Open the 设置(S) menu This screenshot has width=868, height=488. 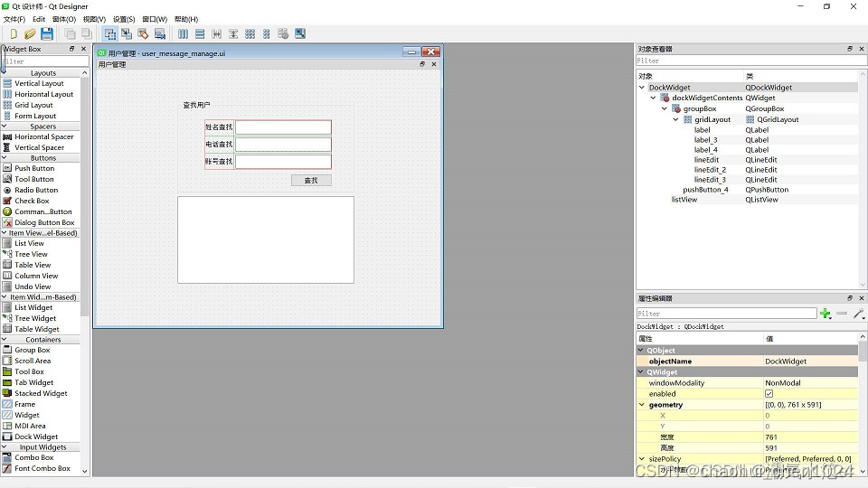[124, 19]
